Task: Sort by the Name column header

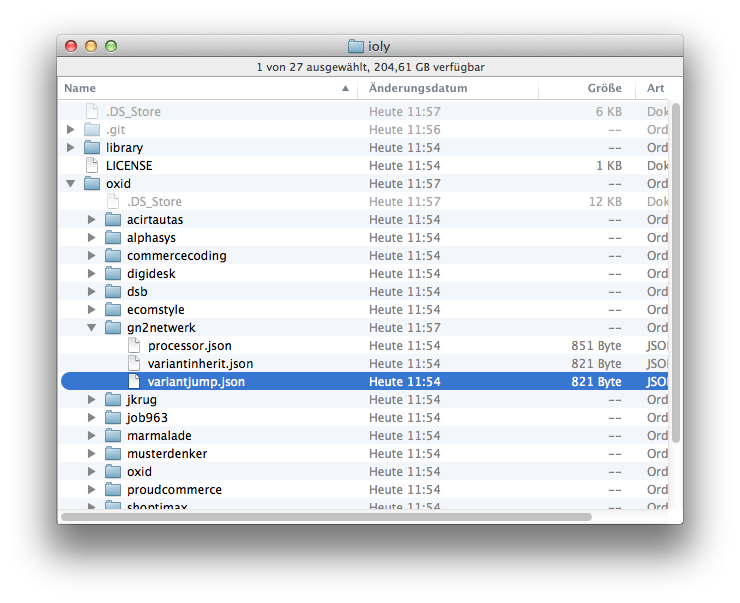Action: pyautogui.click(x=207, y=88)
